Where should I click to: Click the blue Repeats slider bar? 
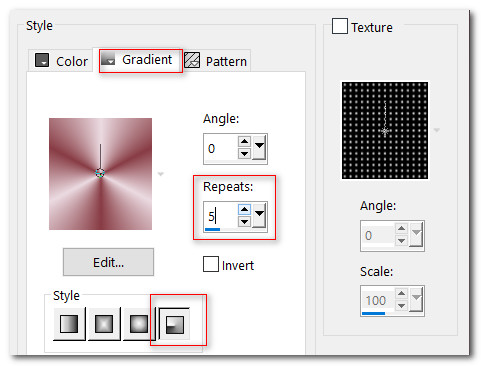[x=212, y=229]
